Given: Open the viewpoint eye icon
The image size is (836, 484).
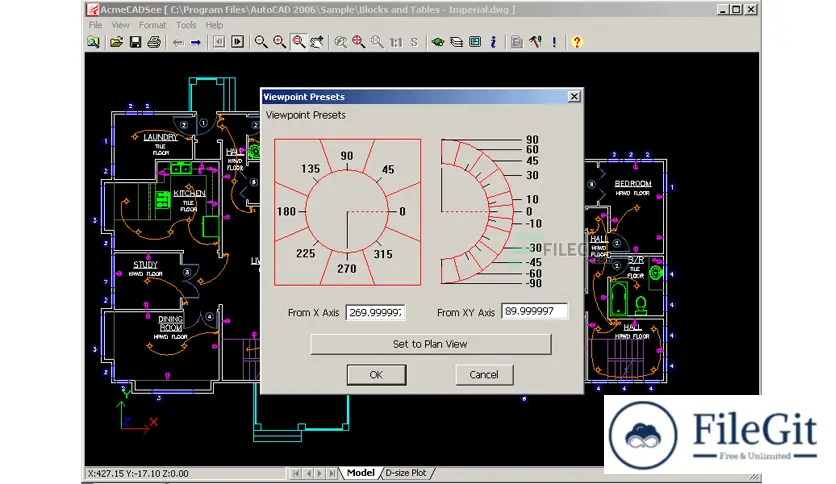Looking at the screenshot, I should coord(438,42).
